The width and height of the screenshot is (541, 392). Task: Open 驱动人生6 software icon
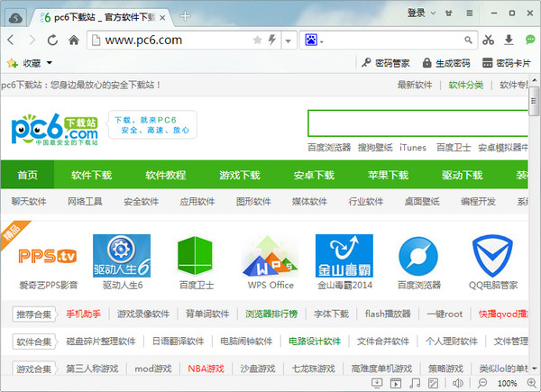click(x=123, y=257)
